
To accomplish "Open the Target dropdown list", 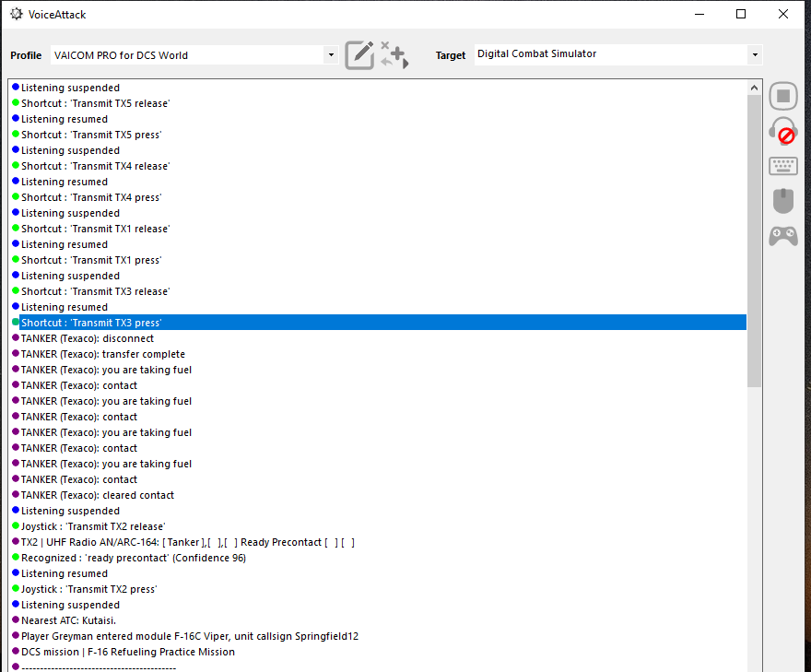I will point(755,54).
